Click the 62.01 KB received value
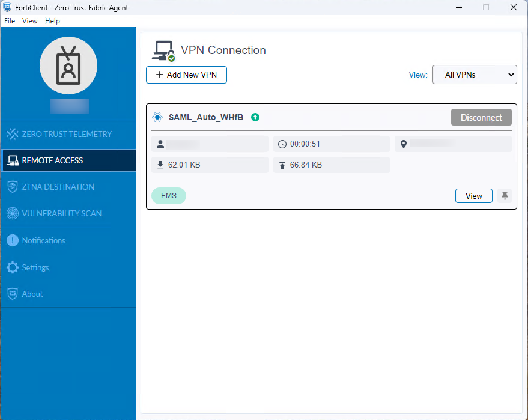Viewport: 528px width, 420px height. 184,165
